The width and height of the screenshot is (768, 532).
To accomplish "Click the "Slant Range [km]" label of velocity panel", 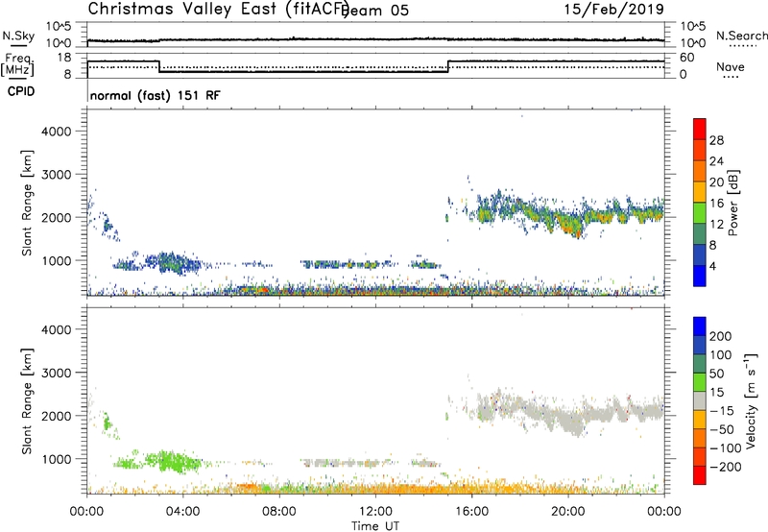I will (x=27, y=400).
